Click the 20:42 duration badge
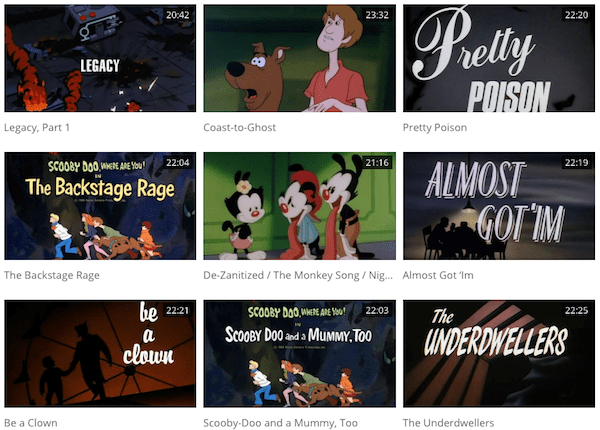Image resolution: width=600 pixels, height=430 pixels. click(178, 15)
